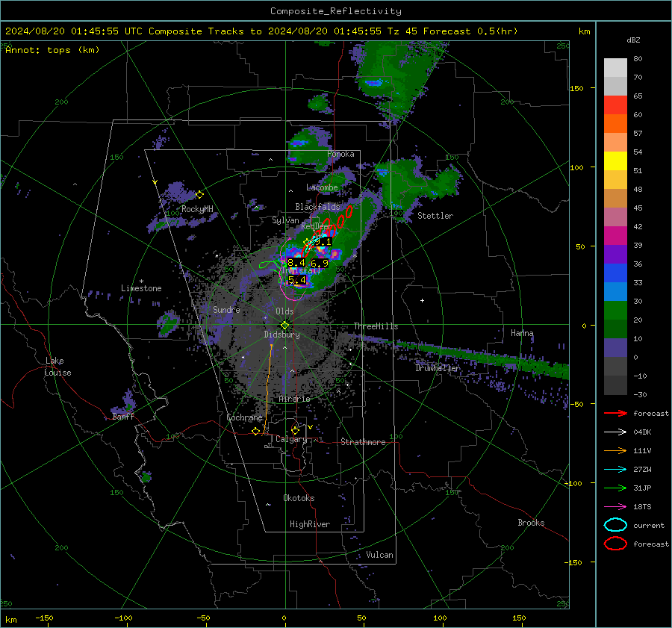
Task: Click the Ponoka city label
Action: pyautogui.click(x=340, y=154)
